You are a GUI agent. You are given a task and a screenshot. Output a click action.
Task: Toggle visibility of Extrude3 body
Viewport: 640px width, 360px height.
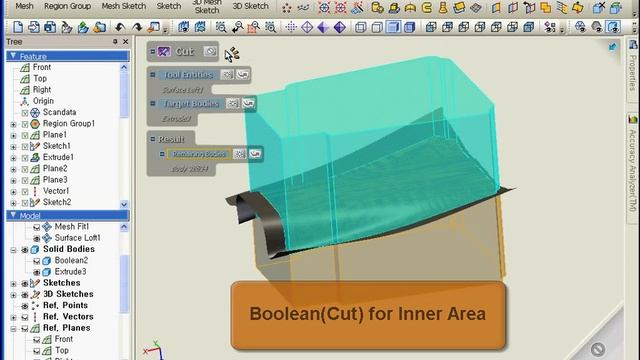(x=37, y=272)
